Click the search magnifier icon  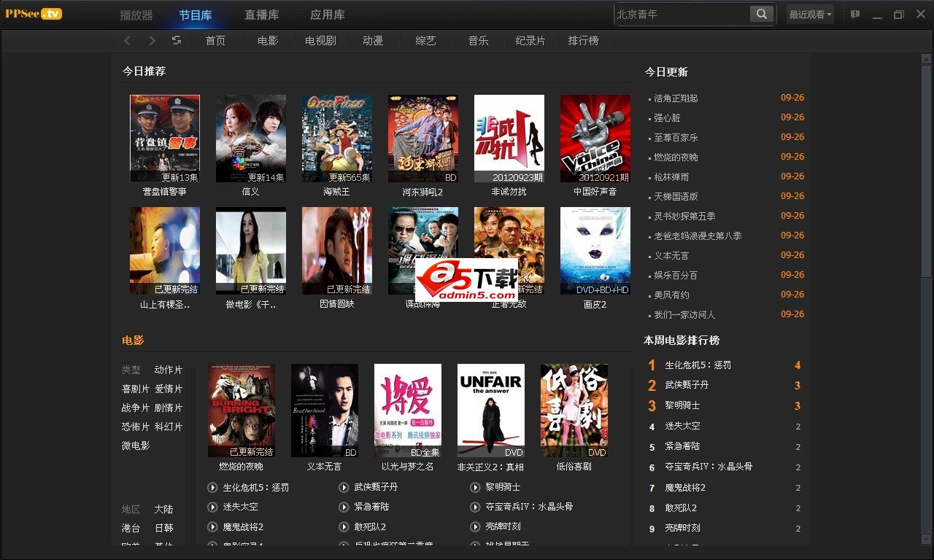(761, 14)
